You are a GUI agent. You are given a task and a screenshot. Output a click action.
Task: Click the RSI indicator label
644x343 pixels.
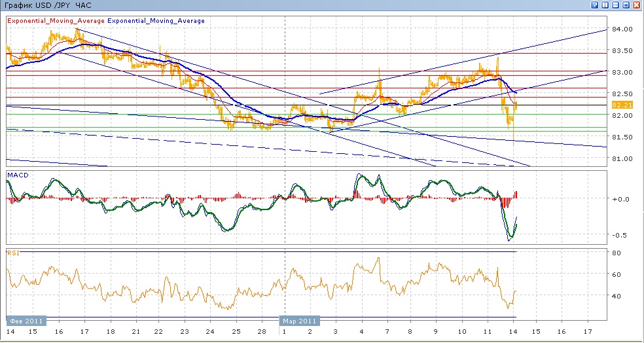click(12, 252)
